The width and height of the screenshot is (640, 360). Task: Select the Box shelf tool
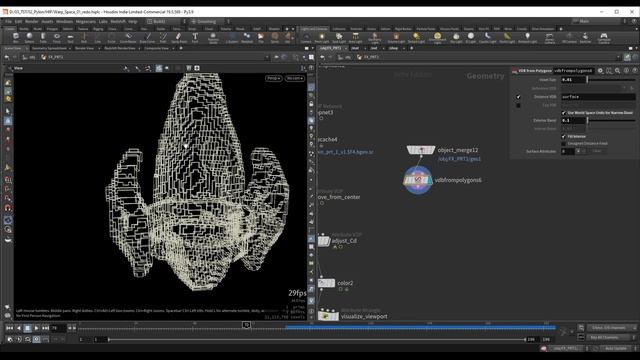[x=16, y=38]
